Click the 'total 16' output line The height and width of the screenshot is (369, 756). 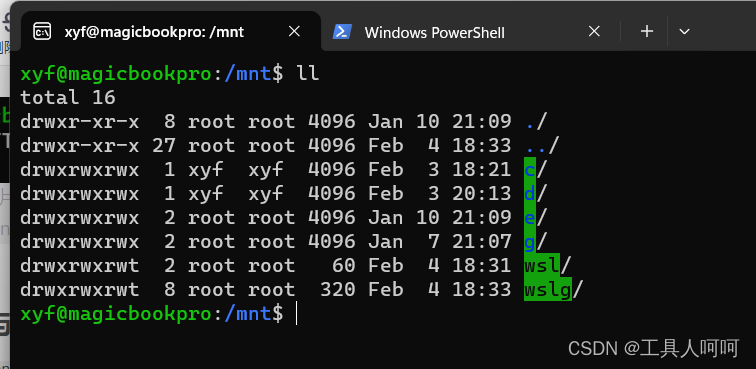68,97
